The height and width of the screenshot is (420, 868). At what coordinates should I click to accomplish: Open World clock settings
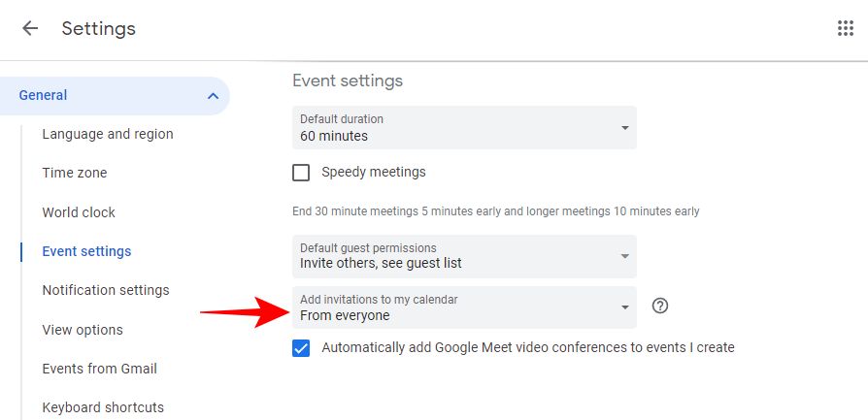(x=79, y=212)
